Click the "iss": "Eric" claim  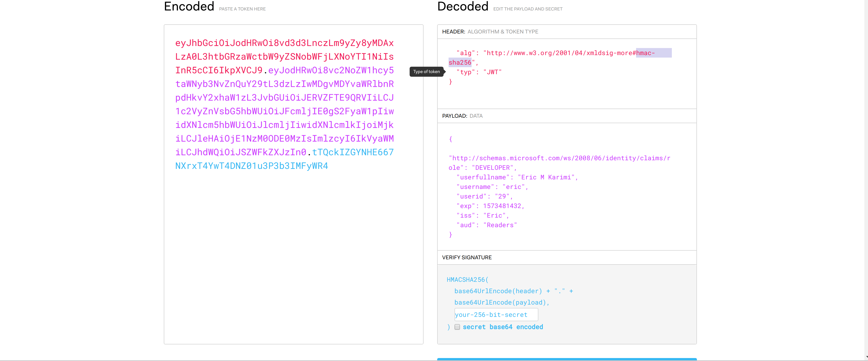click(x=483, y=215)
